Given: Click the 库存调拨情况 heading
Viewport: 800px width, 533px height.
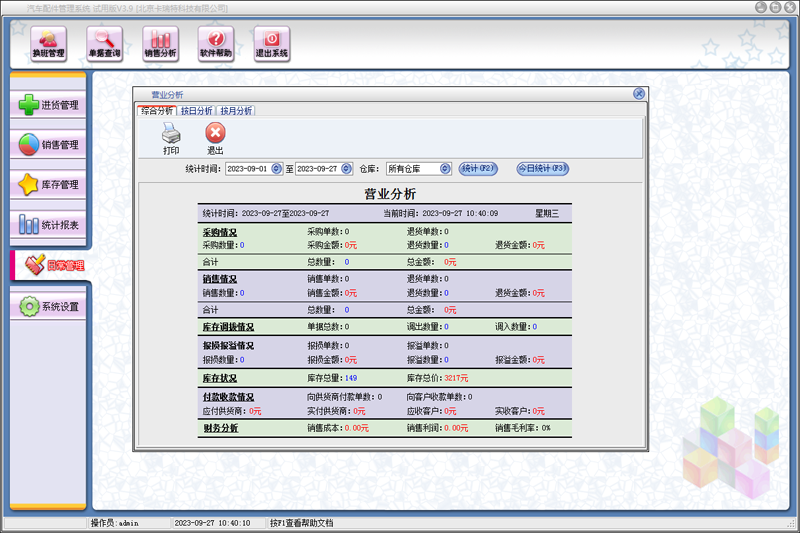Looking at the screenshot, I should pos(228,327).
